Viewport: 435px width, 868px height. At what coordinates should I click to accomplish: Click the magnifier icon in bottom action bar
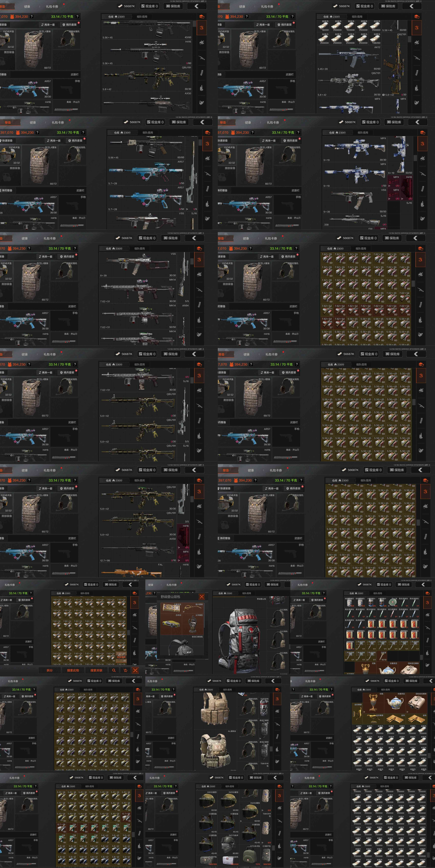coord(114,670)
